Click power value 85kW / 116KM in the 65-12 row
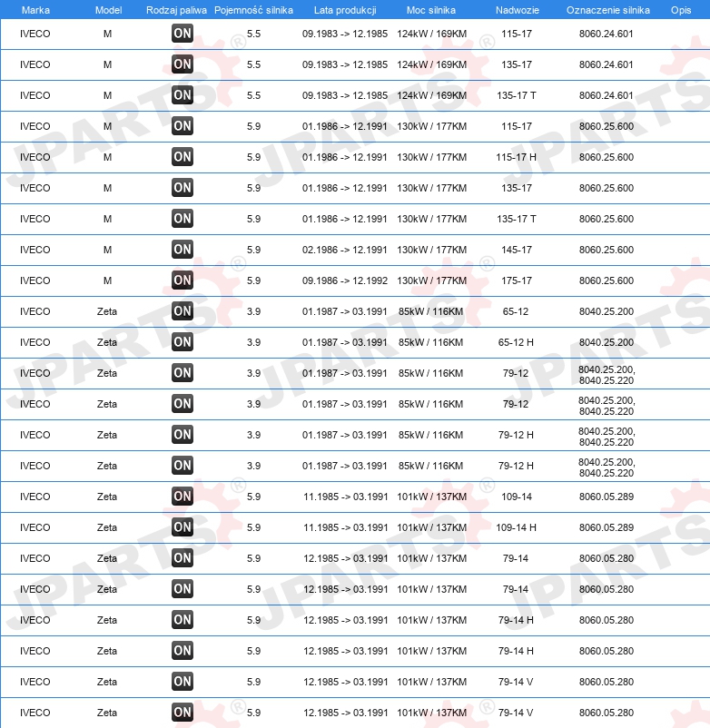 (430, 311)
